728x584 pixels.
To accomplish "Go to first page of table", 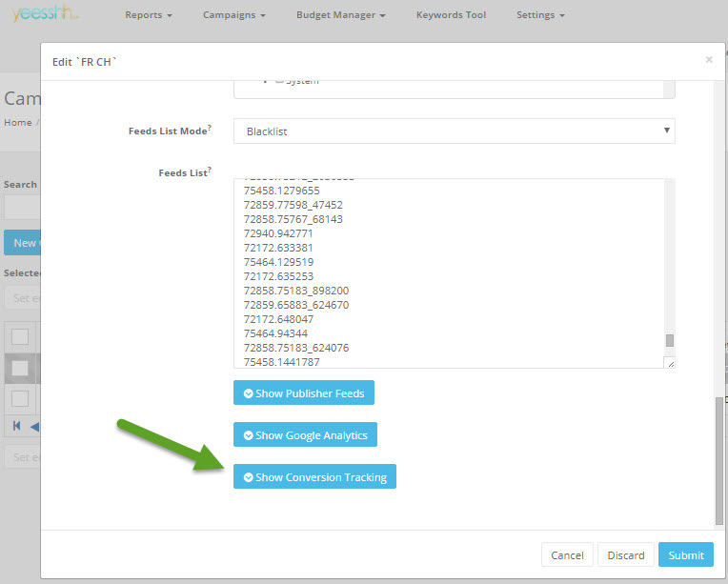I will (17, 426).
